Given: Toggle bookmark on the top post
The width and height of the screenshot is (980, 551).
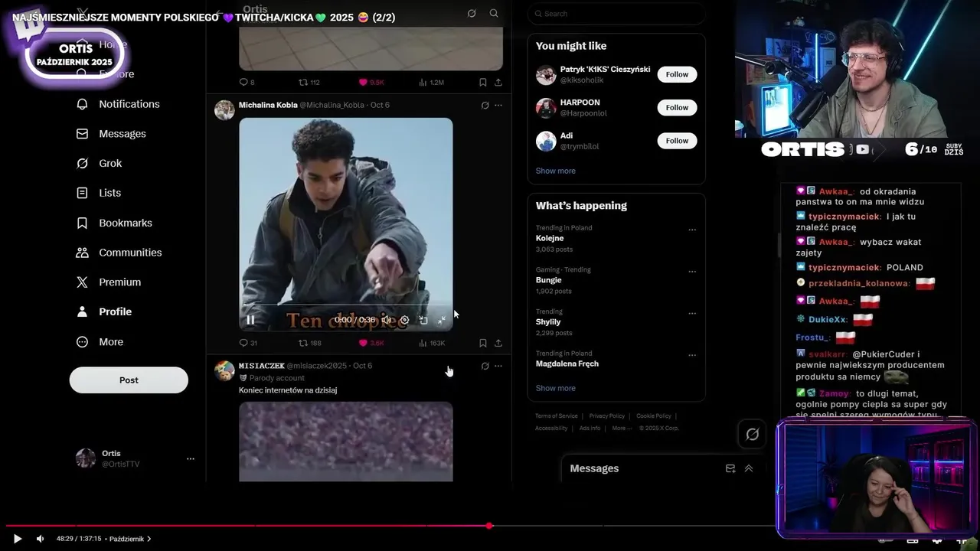Looking at the screenshot, I should click(483, 82).
